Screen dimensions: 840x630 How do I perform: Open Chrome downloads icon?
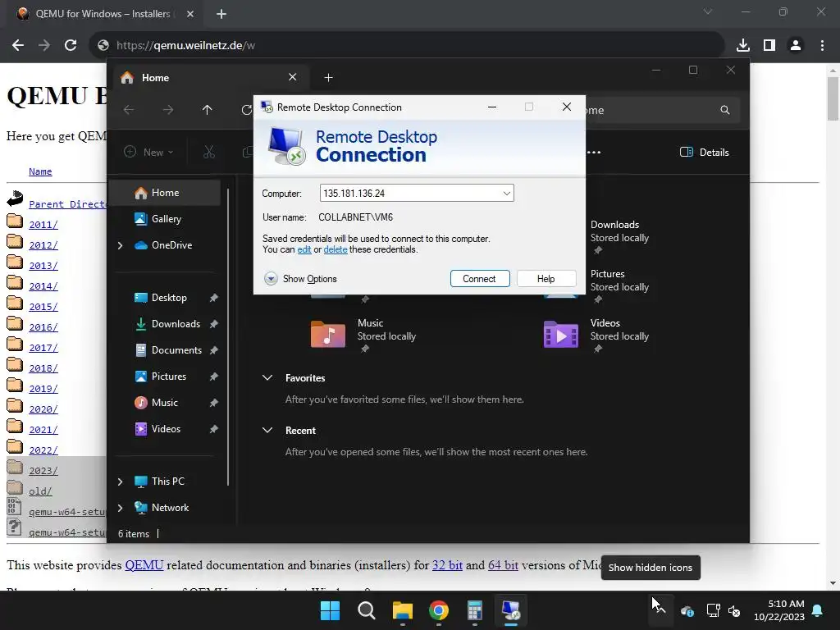coord(742,45)
